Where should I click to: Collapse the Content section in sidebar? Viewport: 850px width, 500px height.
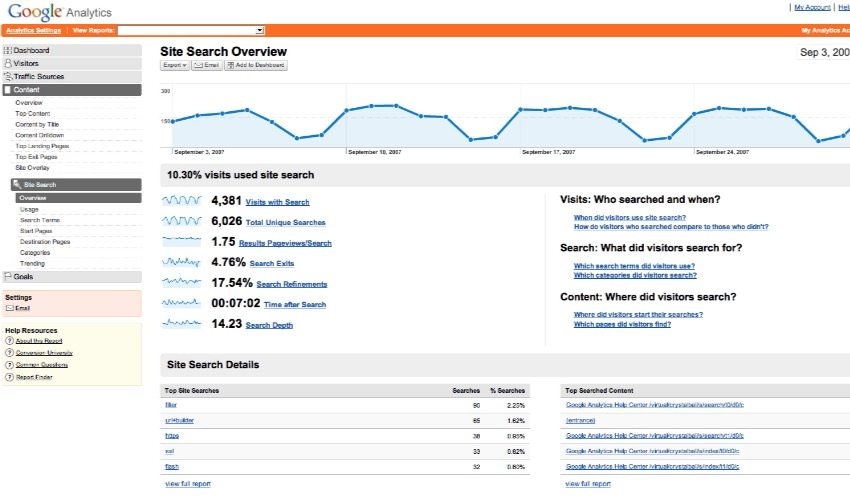click(x=8, y=90)
